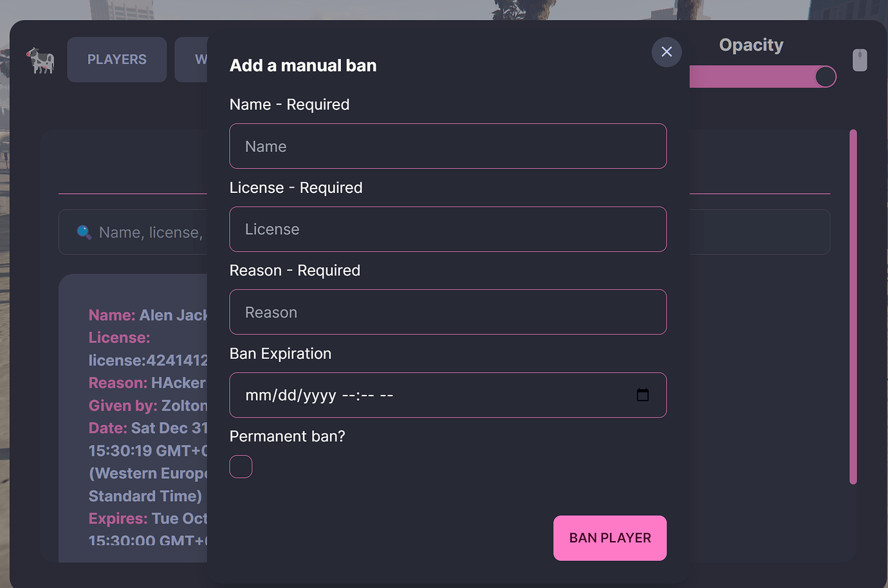888x588 pixels.
Task: Click the search field in the right panel
Action: pos(759,232)
